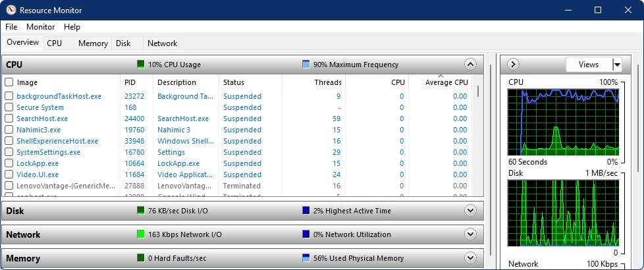The width and height of the screenshot is (644, 270).
Task: Click the blue Highest Active Time icon
Action: [306, 211]
